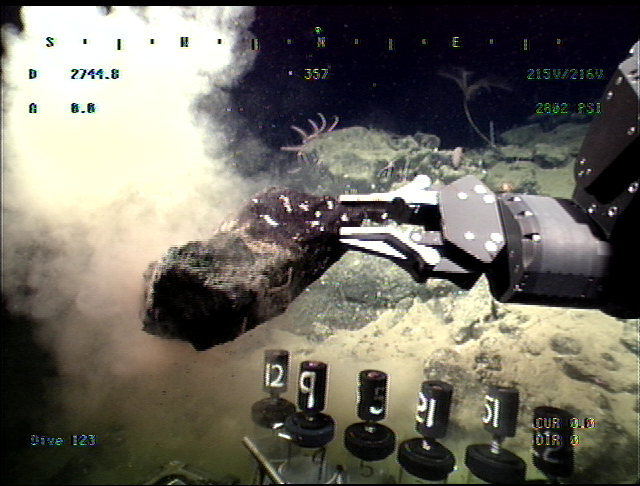Click the S marker on compass strip

(50, 42)
